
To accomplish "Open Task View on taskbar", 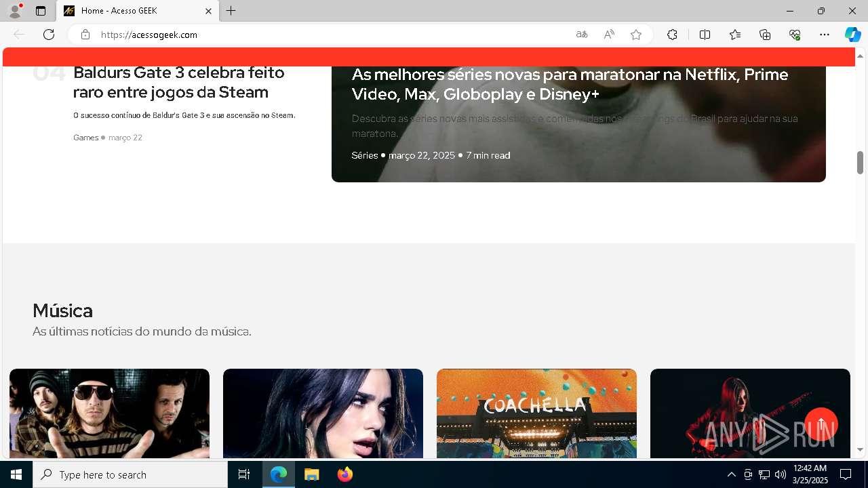I will pyautogui.click(x=244, y=474).
